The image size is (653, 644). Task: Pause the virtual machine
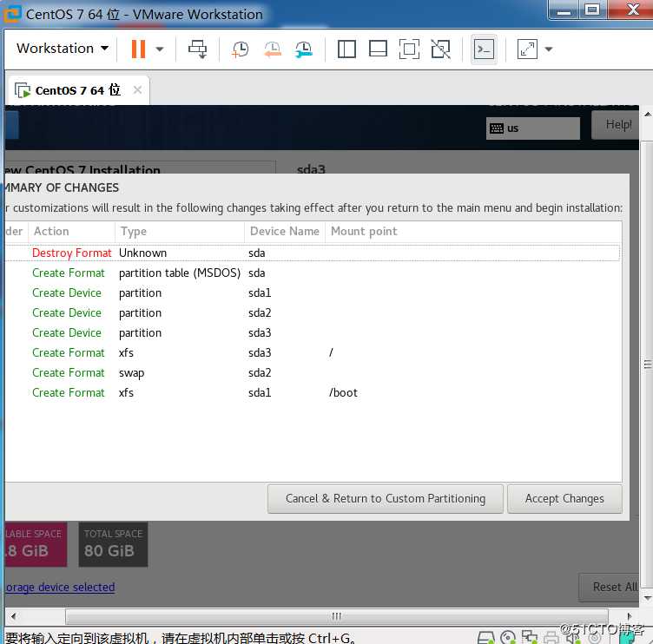coord(138,49)
